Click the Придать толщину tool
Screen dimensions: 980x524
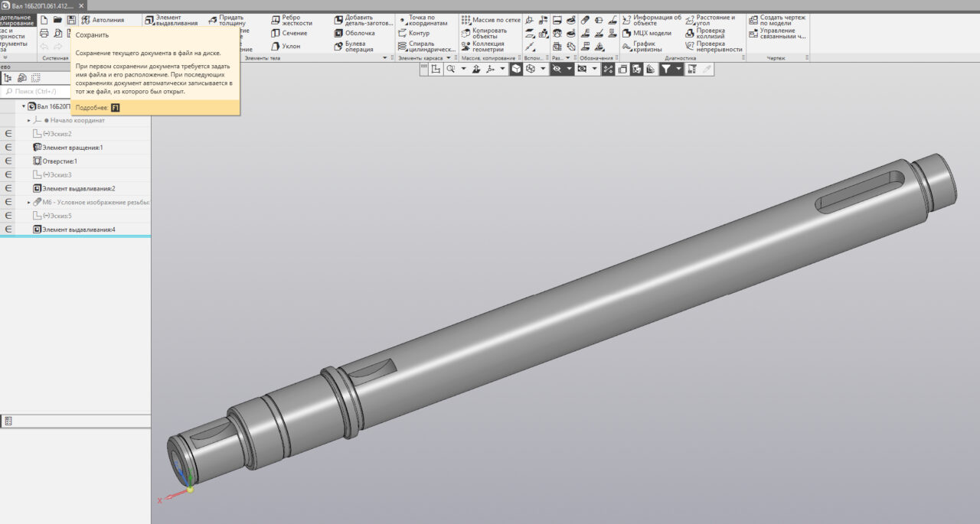click(x=226, y=20)
